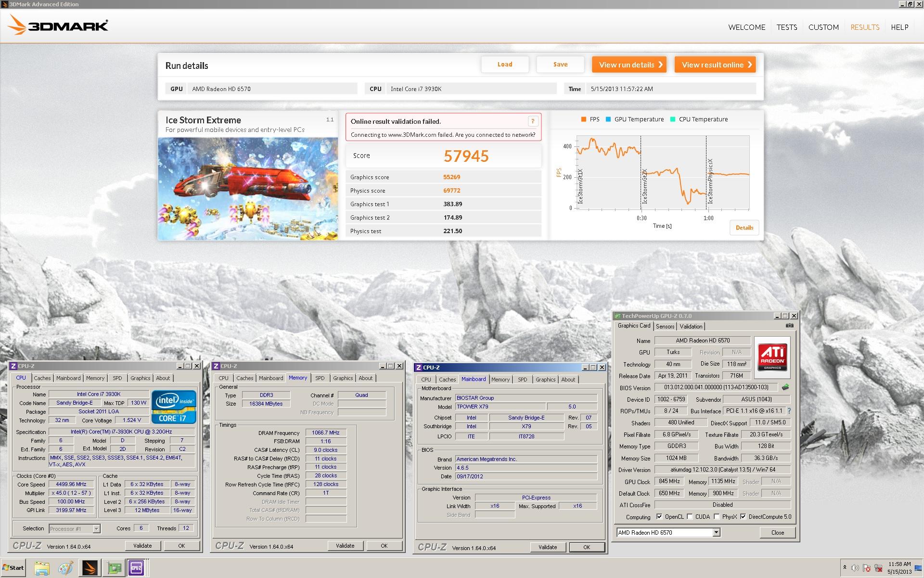Viewport: 924px width, 578px height.
Task: Switch to the Sensors tab in GPU-Z
Action: point(665,327)
